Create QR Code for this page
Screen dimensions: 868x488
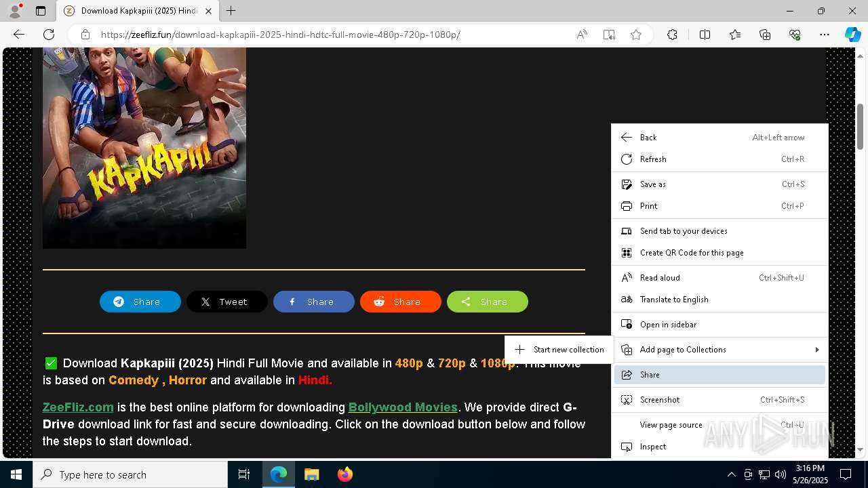[x=719, y=253]
